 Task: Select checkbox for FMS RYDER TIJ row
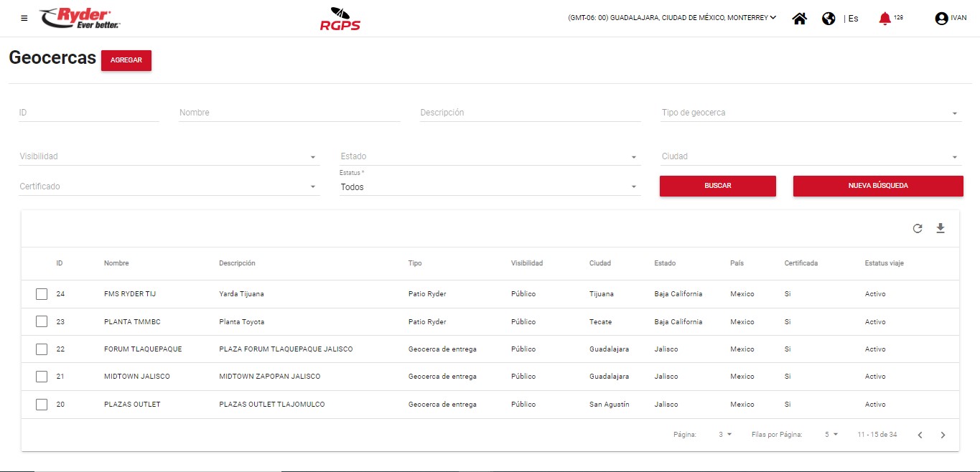pos(42,294)
